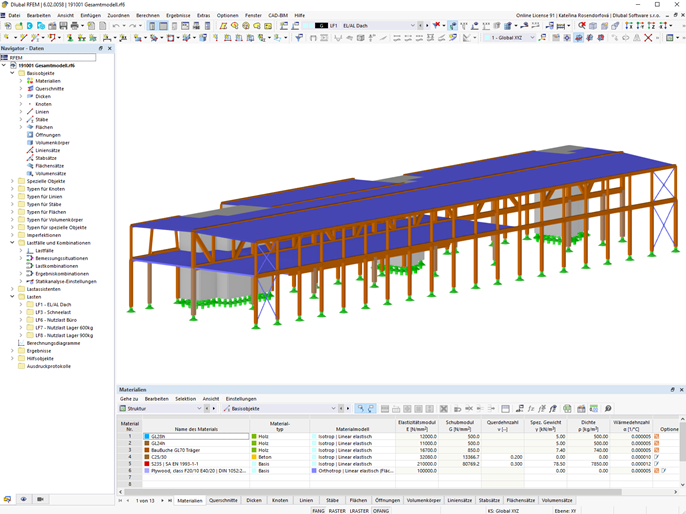Expand the Spezielle Objekte folder
The height and width of the screenshot is (514, 686).
(12, 181)
